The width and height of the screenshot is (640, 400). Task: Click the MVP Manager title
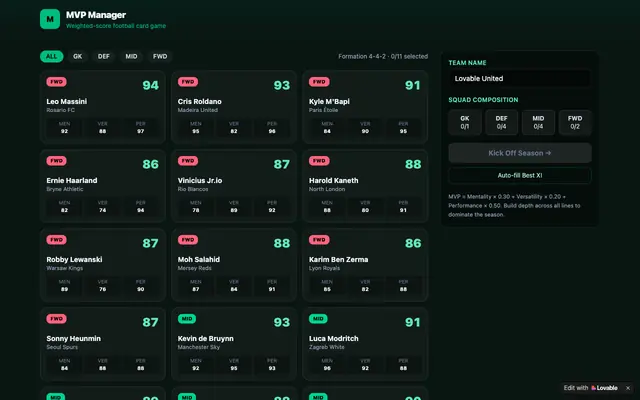96,15
